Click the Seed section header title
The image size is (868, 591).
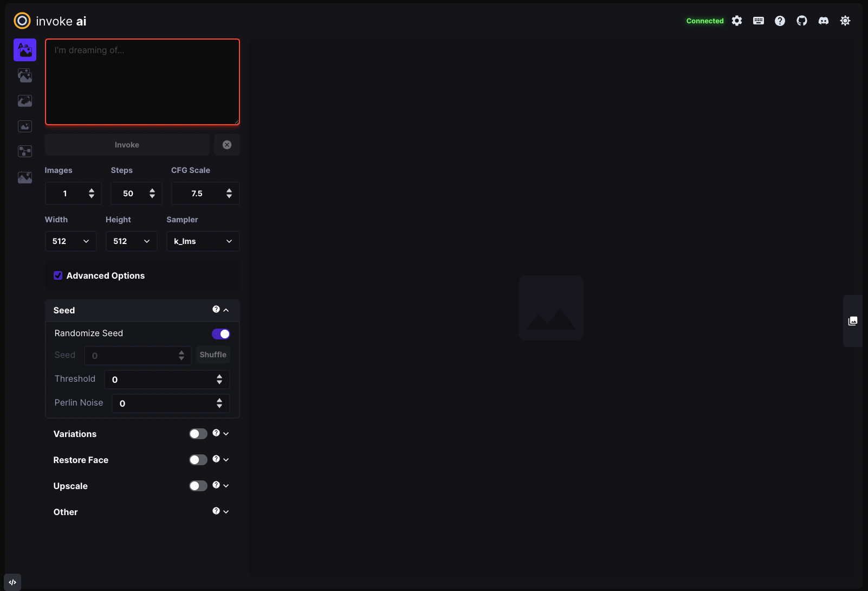click(64, 310)
